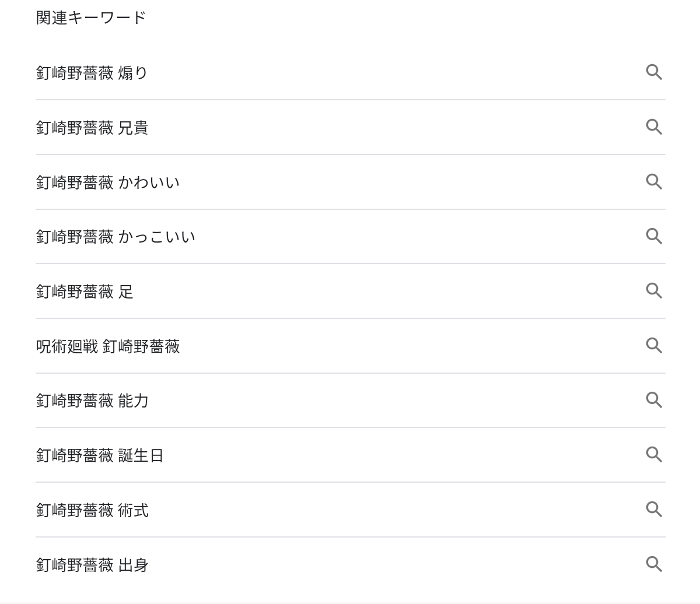Choose related keyword 釘崎野薔薇 術式
This screenshot has height=604, width=700.
tap(92, 510)
